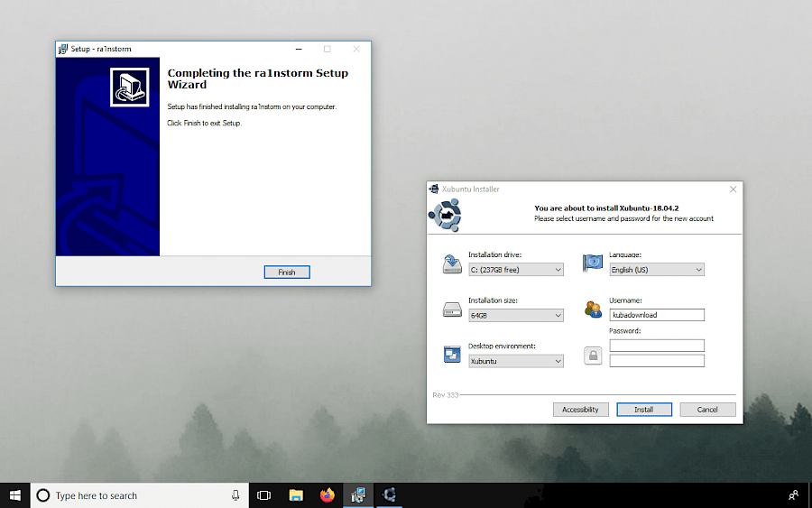Switch to Xubuntu Installer taskbar item
The height and width of the screenshot is (508, 812).
tap(390, 495)
